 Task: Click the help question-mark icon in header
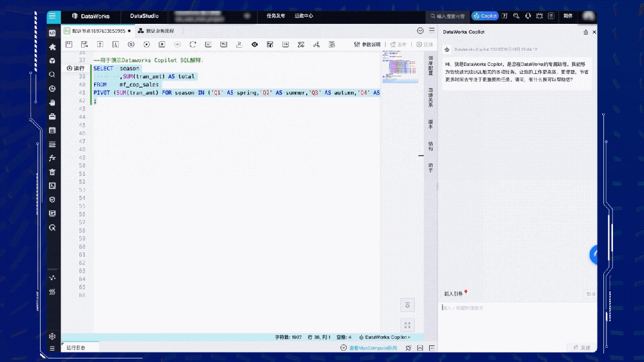click(504, 16)
